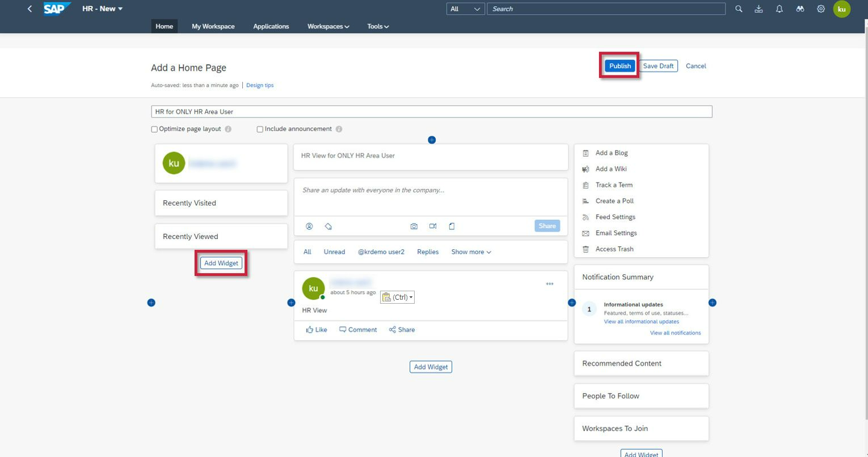
Task: Click the download tray icon in header
Action: 759,9
